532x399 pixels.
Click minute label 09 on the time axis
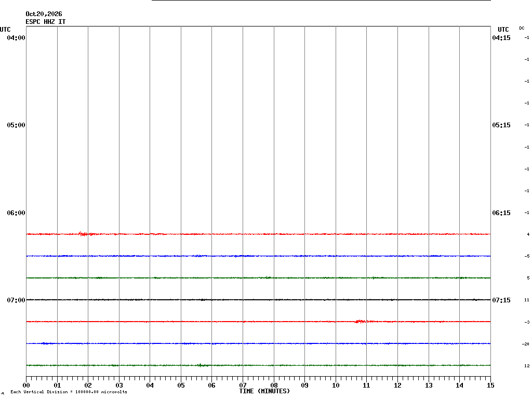pos(304,385)
